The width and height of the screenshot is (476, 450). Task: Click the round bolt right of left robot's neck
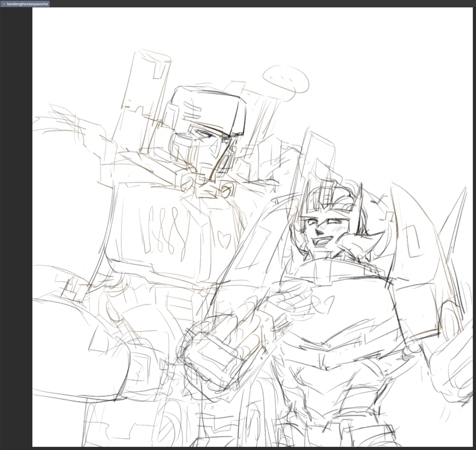point(227,190)
